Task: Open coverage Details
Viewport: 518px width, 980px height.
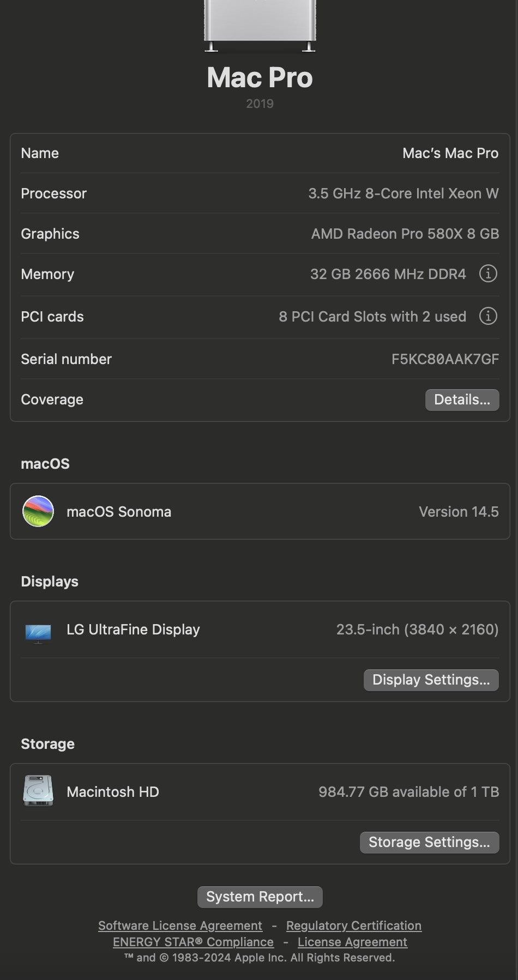Action: pos(462,400)
